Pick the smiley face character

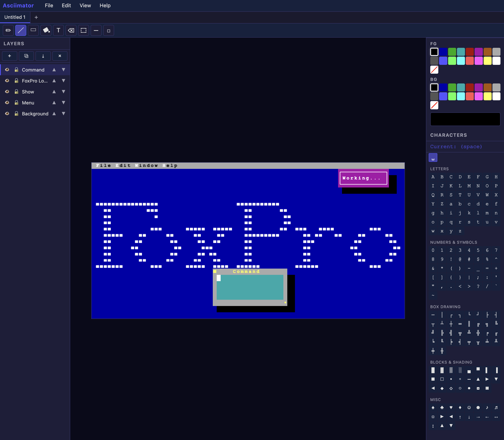[469, 408]
